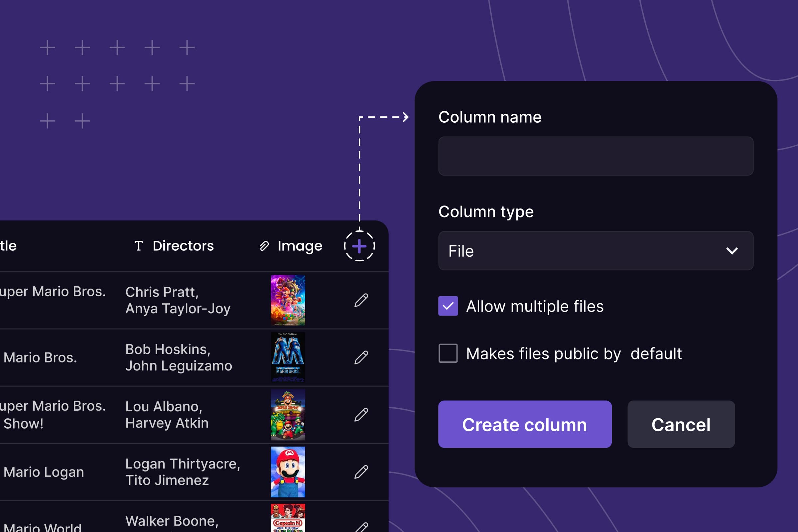Image resolution: width=798 pixels, height=532 pixels.
Task: Edit the Chris Pratt row with pencil icon
Action: point(361,300)
